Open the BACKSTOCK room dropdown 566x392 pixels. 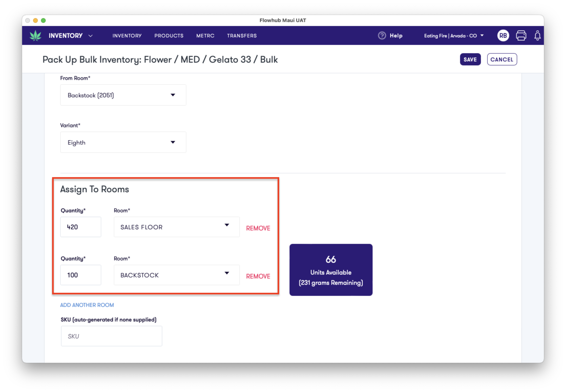176,275
